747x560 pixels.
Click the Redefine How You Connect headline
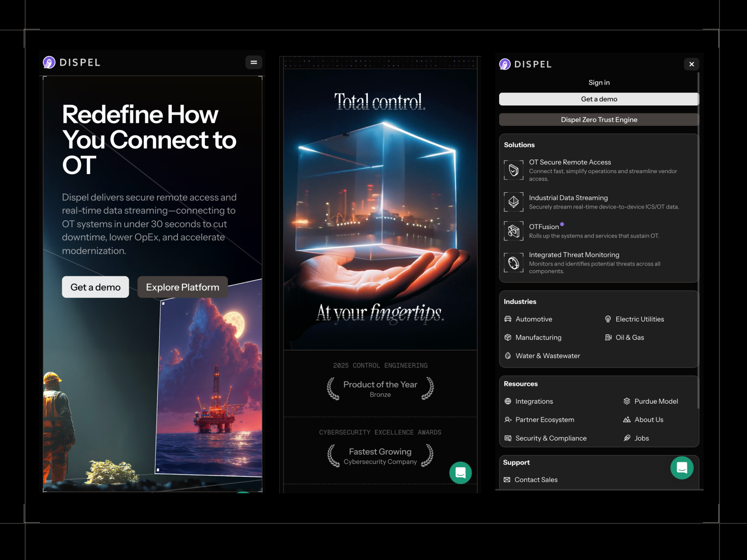(x=149, y=140)
